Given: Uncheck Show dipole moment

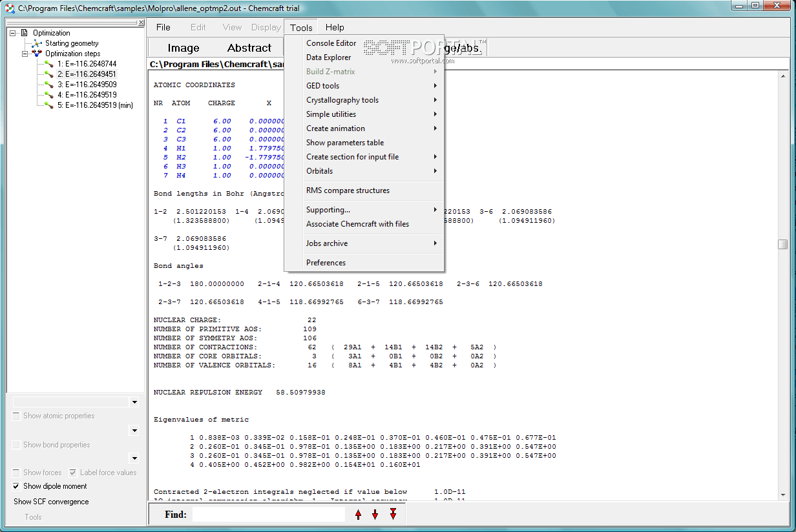Looking at the screenshot, I should pos(17,486).
